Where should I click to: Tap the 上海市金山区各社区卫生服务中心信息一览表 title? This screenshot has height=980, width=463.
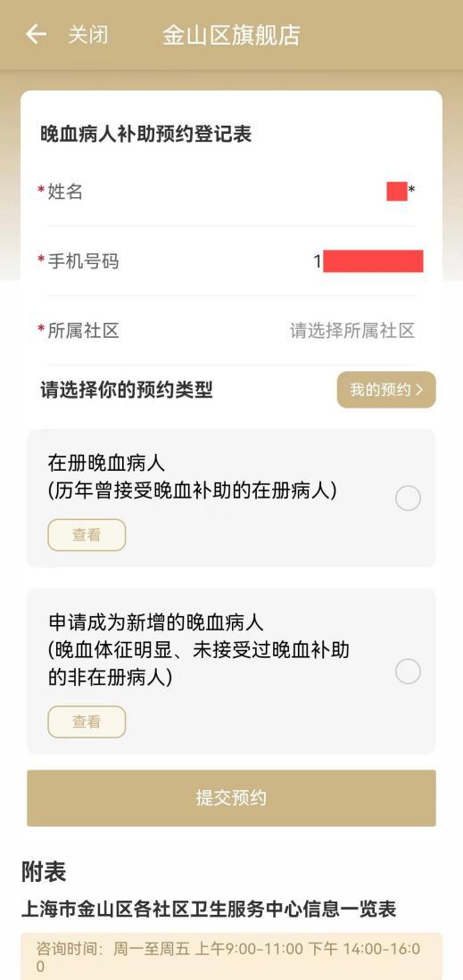[x=209, y=910]
